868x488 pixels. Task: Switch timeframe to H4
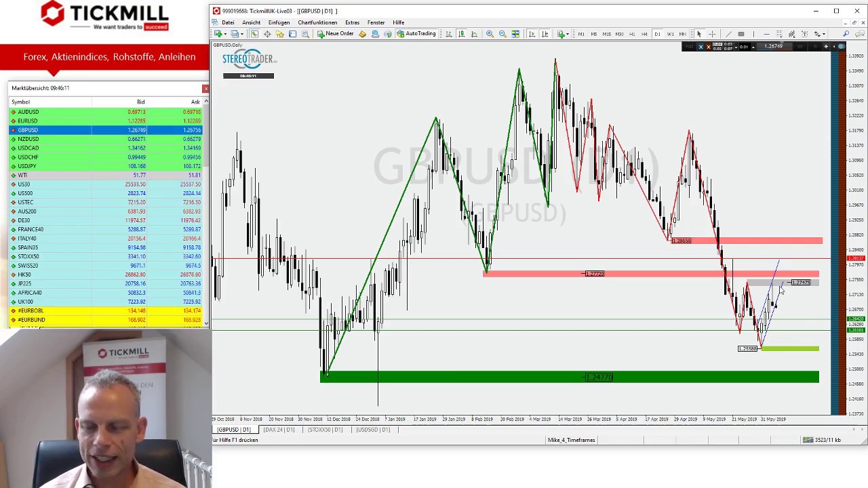[x=644, y=34]
